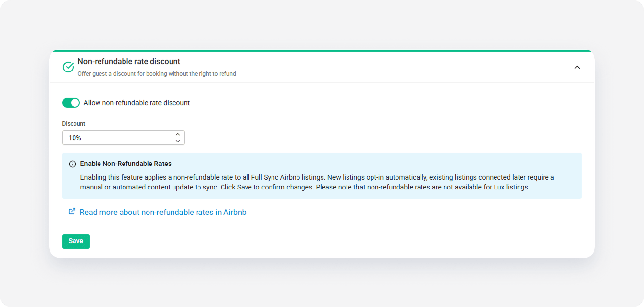Increase discount with the up arrow
The width and height of the screenshot is (644, 307).
click(x=178, y=134)
